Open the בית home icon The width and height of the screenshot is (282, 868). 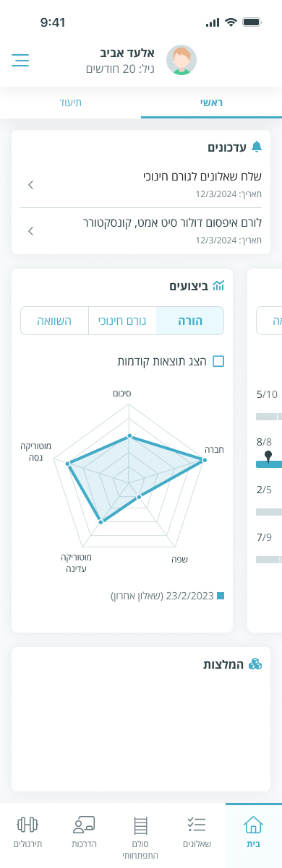point(253,825)
